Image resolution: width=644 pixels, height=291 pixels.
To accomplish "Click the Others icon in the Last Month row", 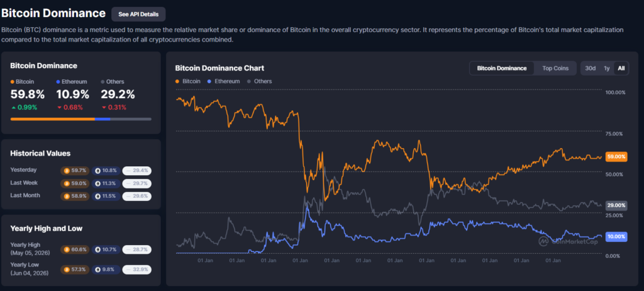I will click(x=128, y=196).
